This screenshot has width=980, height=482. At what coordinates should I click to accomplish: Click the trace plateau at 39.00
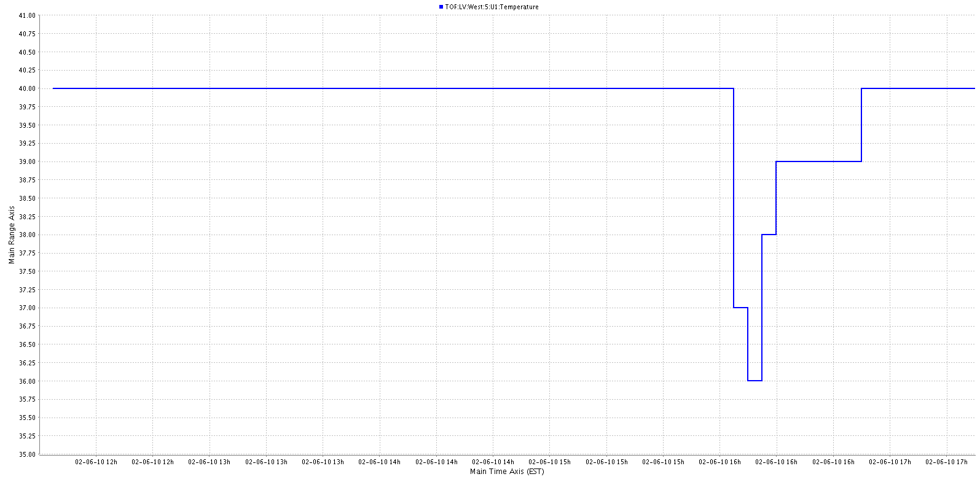tap(818, 161)
